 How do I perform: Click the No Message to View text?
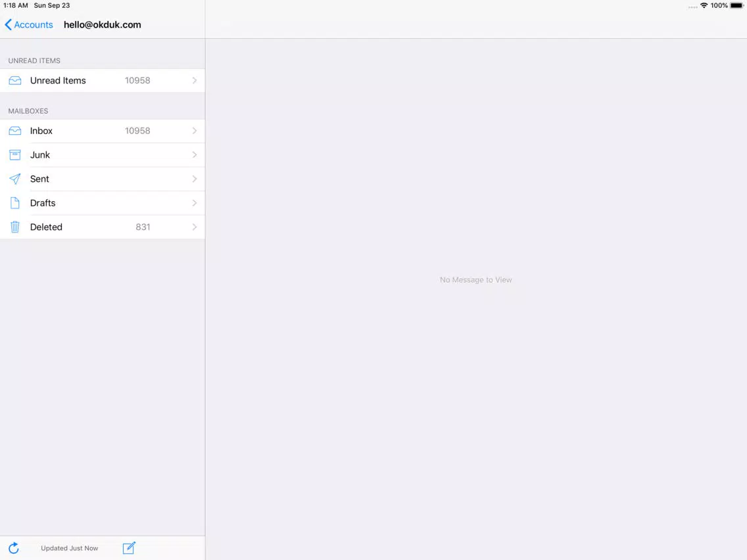click(x=476, y=280)
